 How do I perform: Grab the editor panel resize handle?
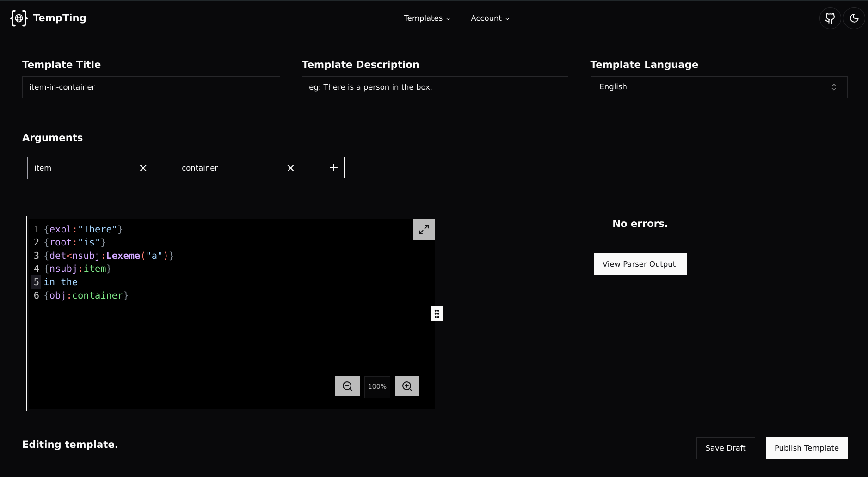coord(437,313)
